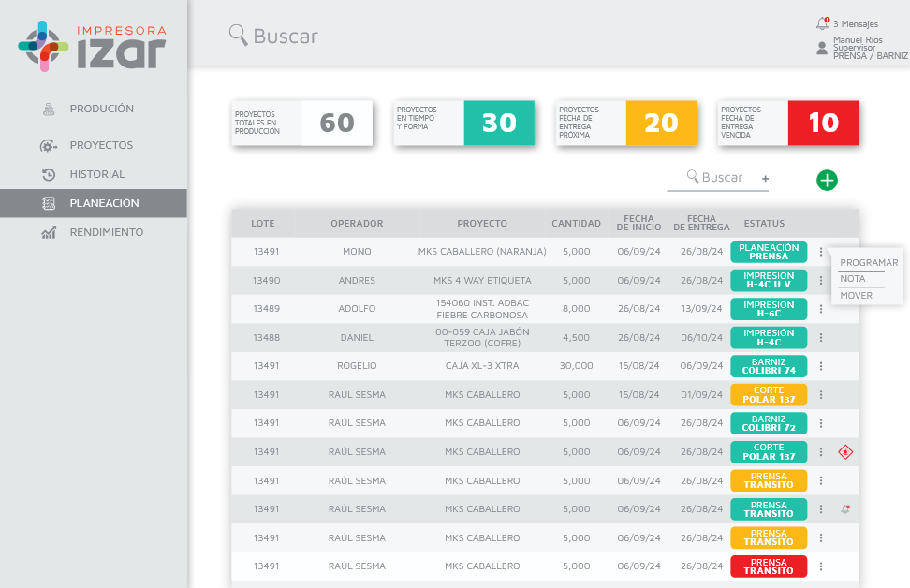The width and height of the screenshot is (910, 588).
Task: Go to Proyectos in the sidebar
Action: (x=101, y=145)
